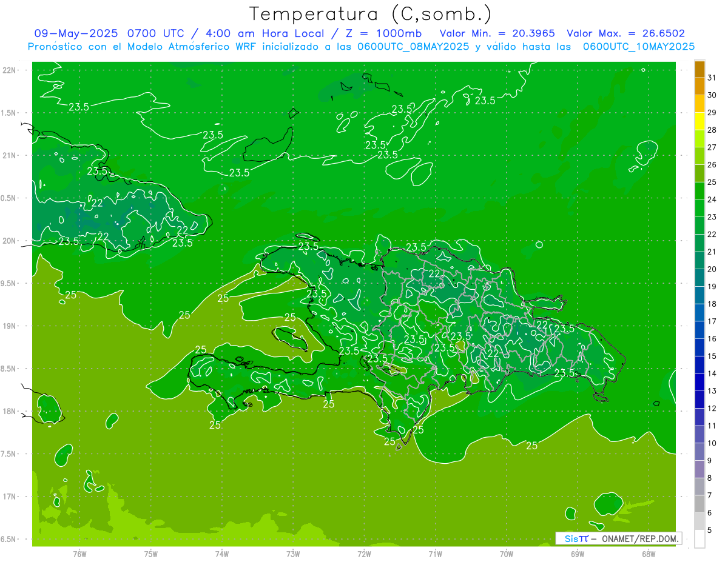Click the colorbar legend value '23'
Screen dimensions: 728x562
712,217
